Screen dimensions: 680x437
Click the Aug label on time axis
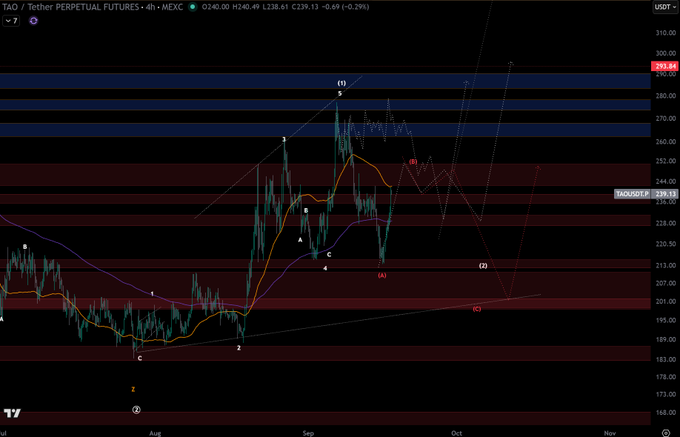click(155, 433)
